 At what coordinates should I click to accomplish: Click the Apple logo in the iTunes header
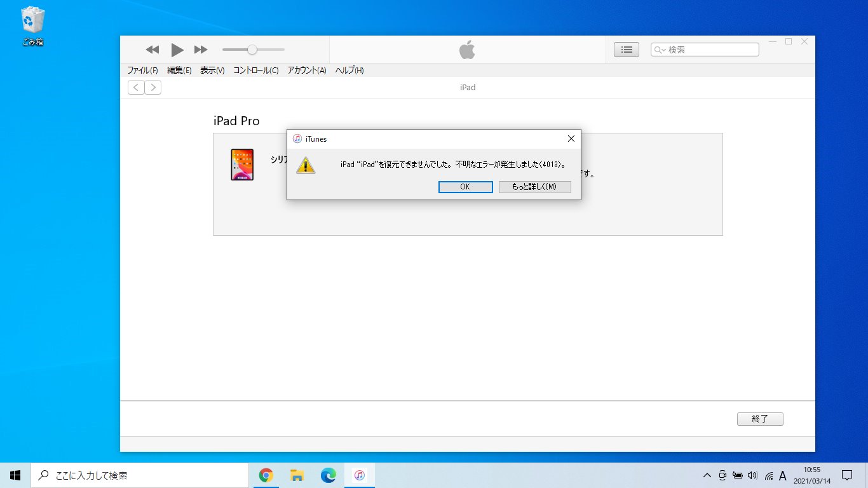click(x=467, y=50)
